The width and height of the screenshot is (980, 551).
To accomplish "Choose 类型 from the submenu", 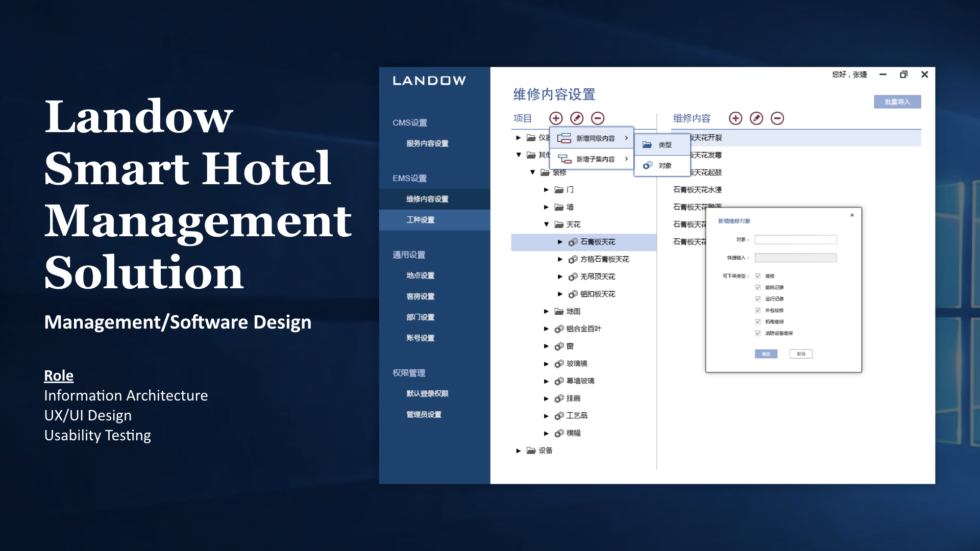I will pos(662,145).
